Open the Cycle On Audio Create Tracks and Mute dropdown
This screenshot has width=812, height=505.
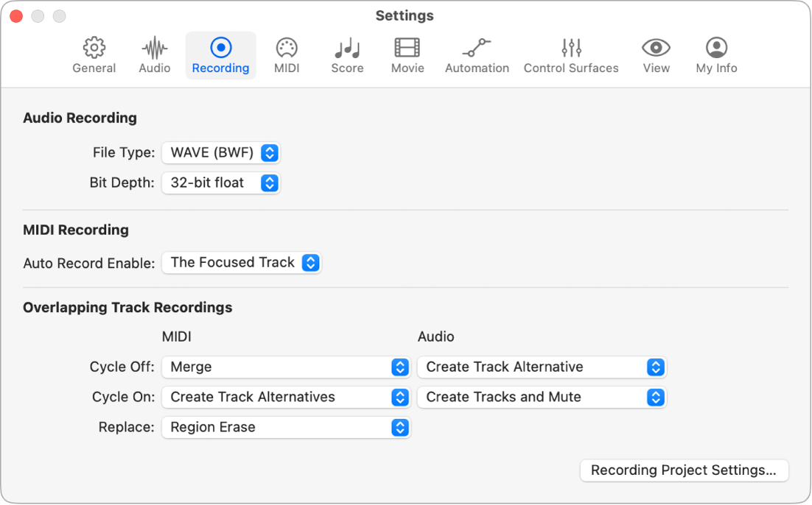point(542,397)
